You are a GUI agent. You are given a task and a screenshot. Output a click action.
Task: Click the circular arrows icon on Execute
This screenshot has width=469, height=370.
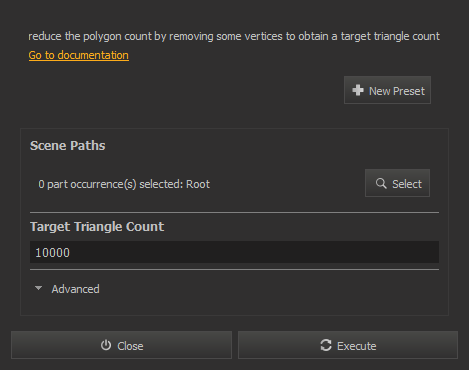(326, 345)
